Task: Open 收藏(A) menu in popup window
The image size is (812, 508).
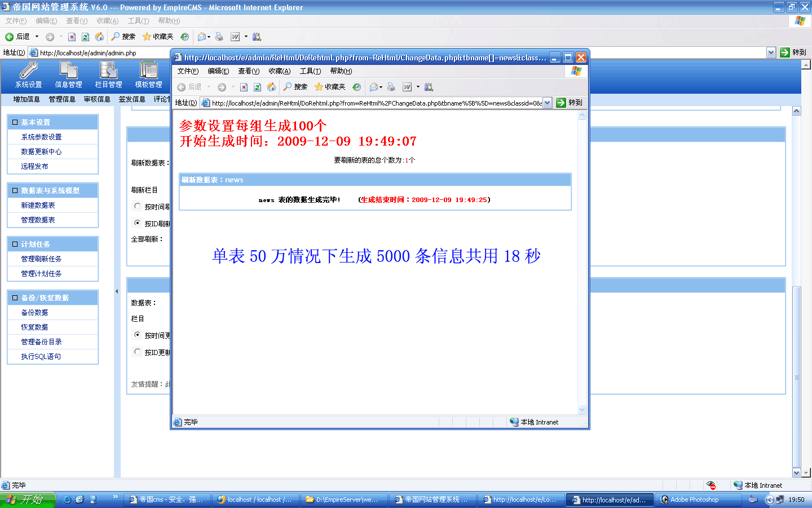Action: [x=279, y=71]
